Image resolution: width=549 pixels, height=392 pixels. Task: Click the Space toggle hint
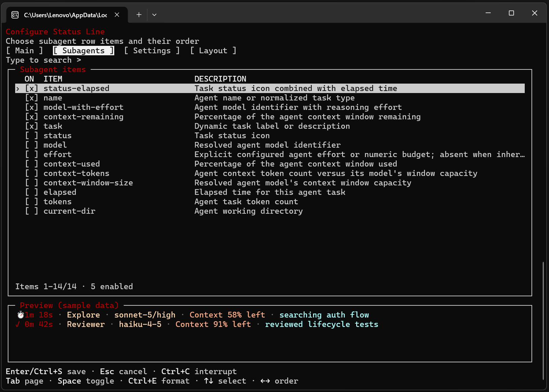click(x=86, y=381)
